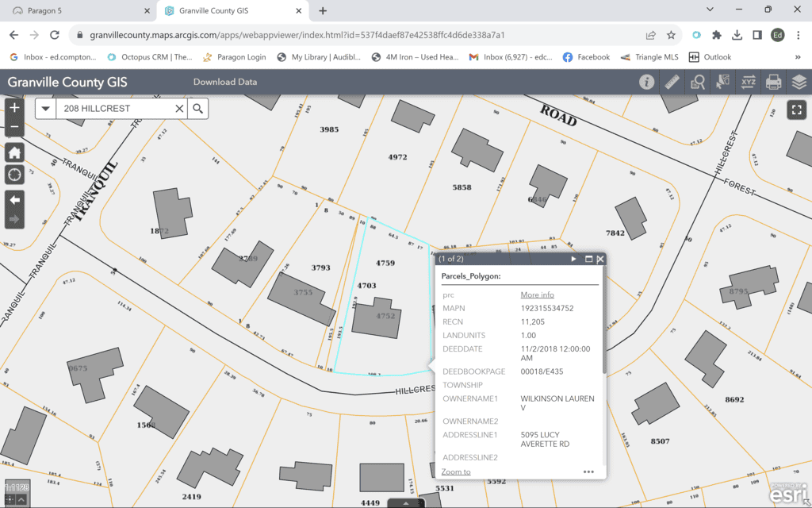Open the parcel search query tool

pos(698,82)
